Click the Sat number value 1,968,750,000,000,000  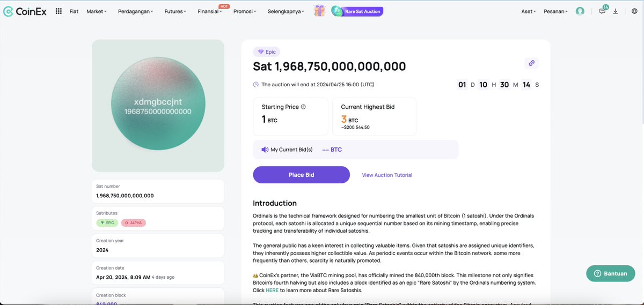pyautogui.click(x=125, y=196)
